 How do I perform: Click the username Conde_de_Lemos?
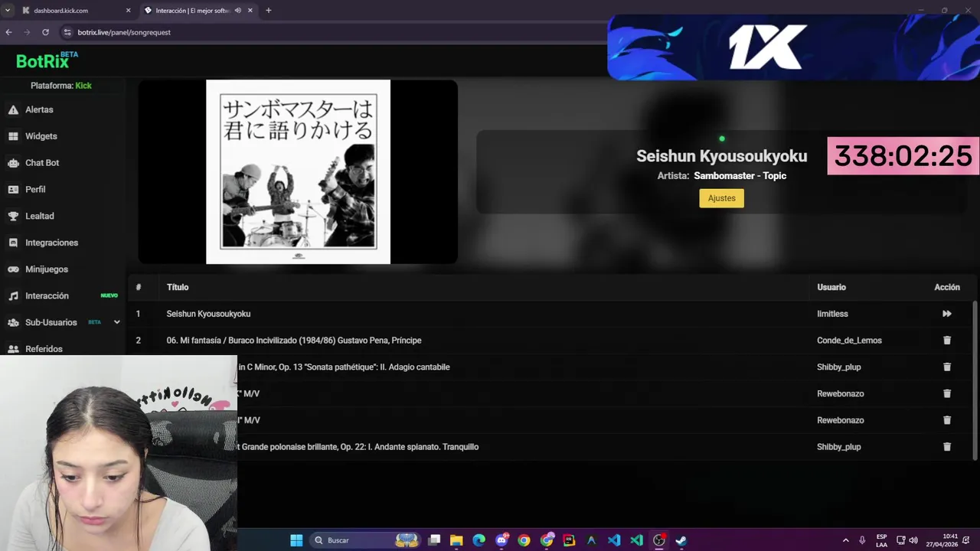click(849, 341)
